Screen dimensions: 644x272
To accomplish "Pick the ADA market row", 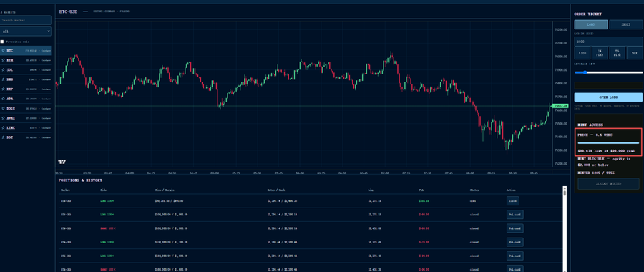I will [x=26, y=99].
